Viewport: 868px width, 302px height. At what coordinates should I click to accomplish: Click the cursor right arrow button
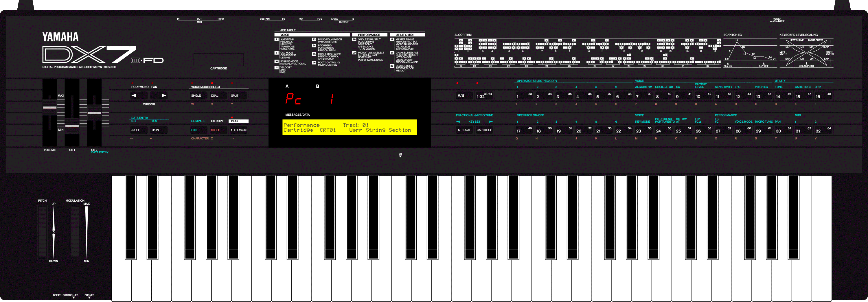(x=159, y=96)
